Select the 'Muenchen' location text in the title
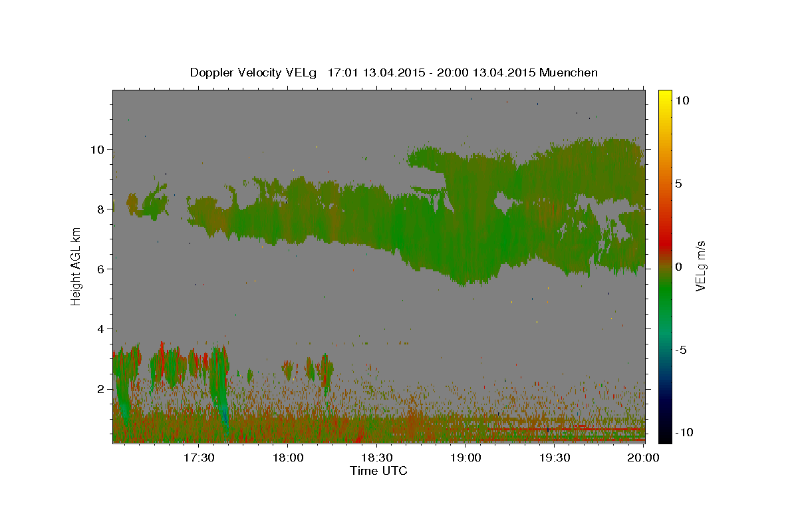 [x=569, y=72]
